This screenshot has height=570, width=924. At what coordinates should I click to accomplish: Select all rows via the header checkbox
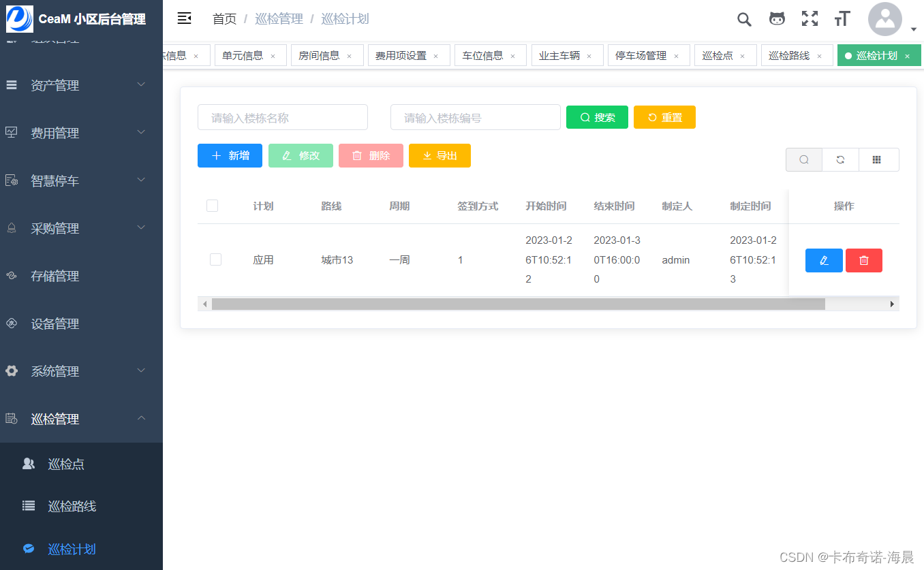(x=212, y=206)
